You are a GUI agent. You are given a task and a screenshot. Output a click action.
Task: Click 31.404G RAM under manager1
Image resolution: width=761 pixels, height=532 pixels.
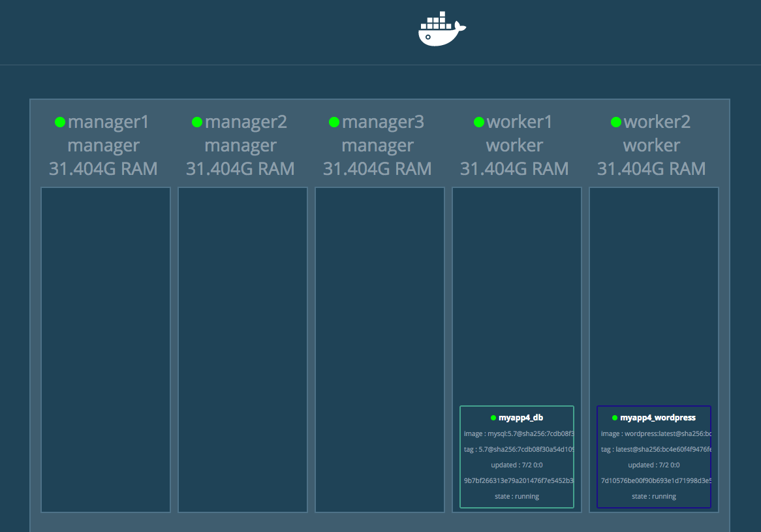click(103, 169)
